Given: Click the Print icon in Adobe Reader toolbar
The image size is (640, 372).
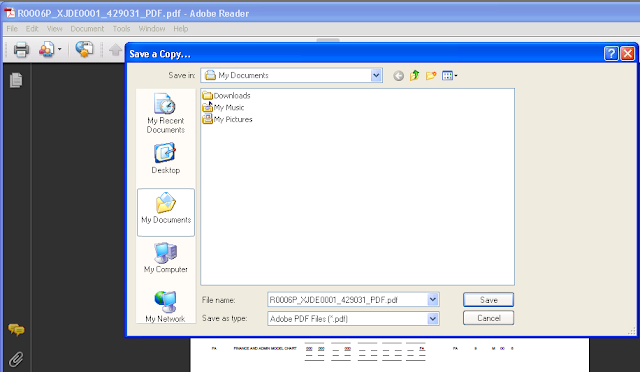Looking at the screenshot, I should 21,50.
